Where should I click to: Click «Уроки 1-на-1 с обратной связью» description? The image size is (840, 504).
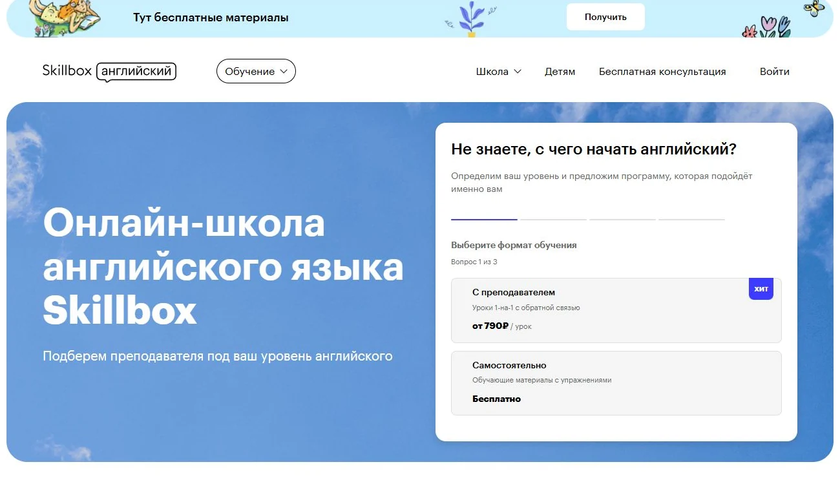tap(526, 308)
